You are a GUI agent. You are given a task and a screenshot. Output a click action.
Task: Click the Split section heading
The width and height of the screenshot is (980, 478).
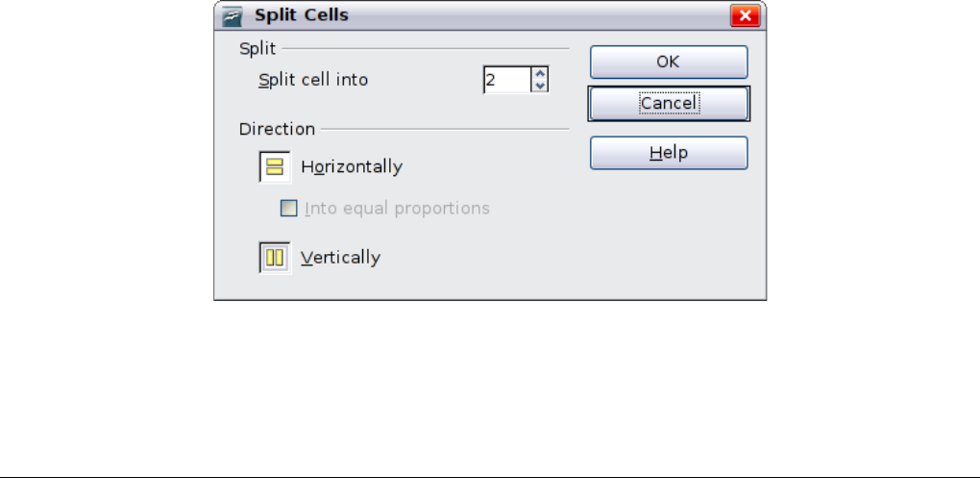[x=256, y=46]
